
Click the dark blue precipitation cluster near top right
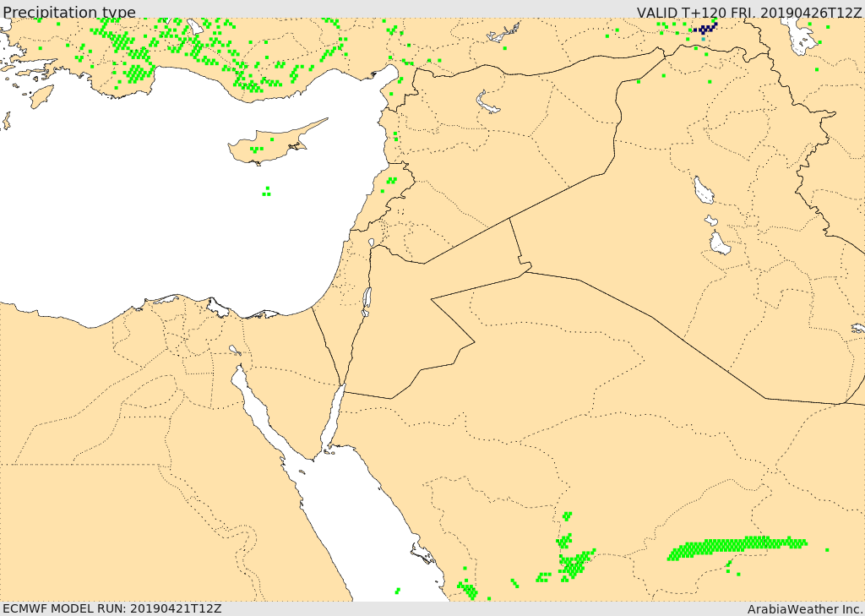[705, 28]
